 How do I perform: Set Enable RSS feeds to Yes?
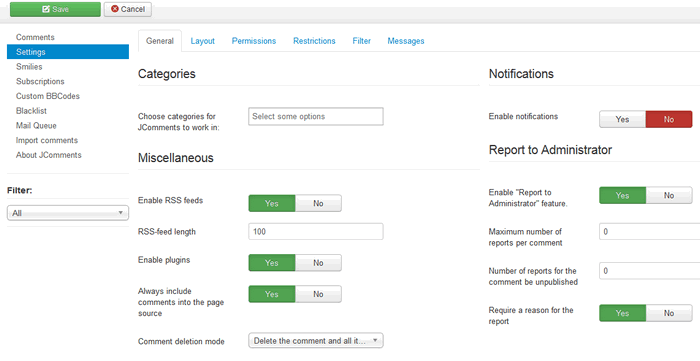pyautogui.click(x=271, y=203)
